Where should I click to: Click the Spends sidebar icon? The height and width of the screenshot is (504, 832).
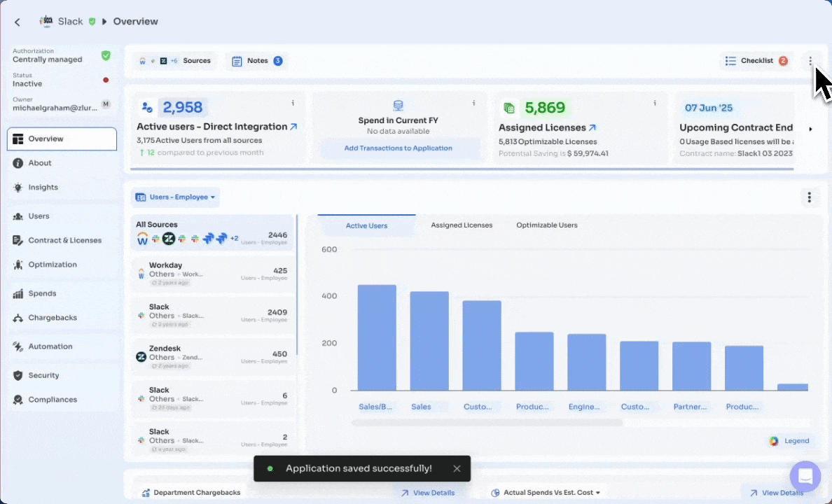[x=18, y=293]
